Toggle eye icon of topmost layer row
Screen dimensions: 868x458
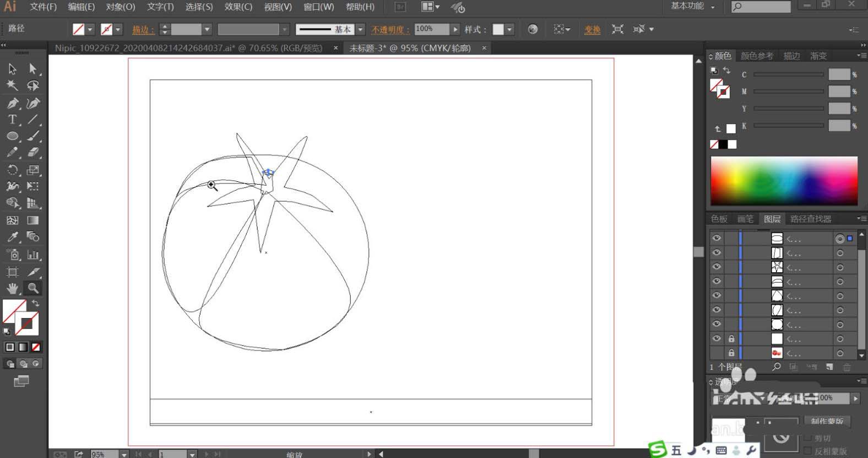tap(717, 239)
